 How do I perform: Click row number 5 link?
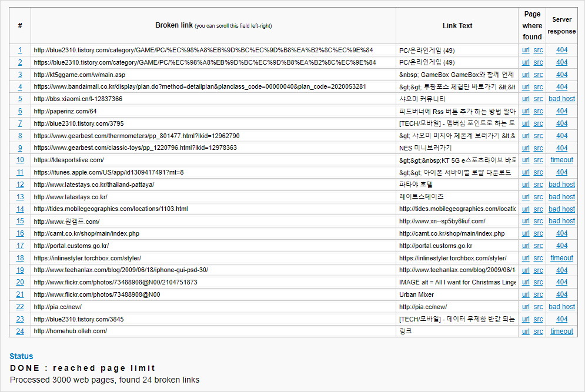(20, 99)
